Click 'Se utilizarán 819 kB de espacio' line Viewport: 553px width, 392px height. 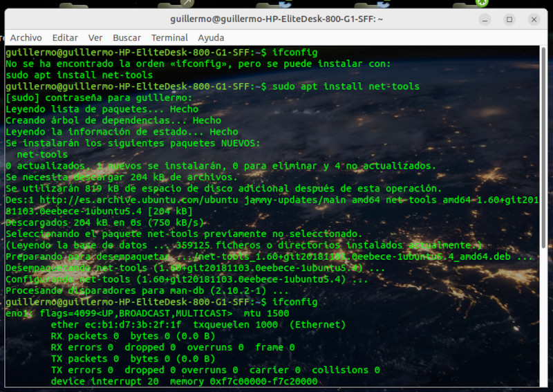tap(223, 189)
